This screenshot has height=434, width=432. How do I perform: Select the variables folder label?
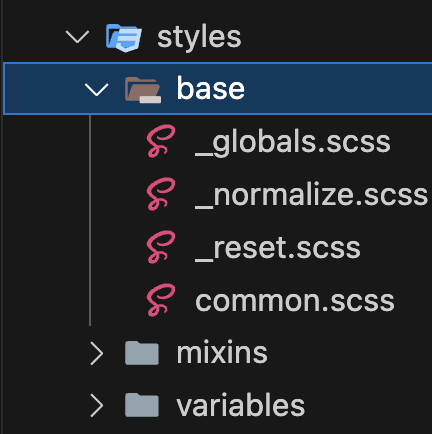click(240, 405)
